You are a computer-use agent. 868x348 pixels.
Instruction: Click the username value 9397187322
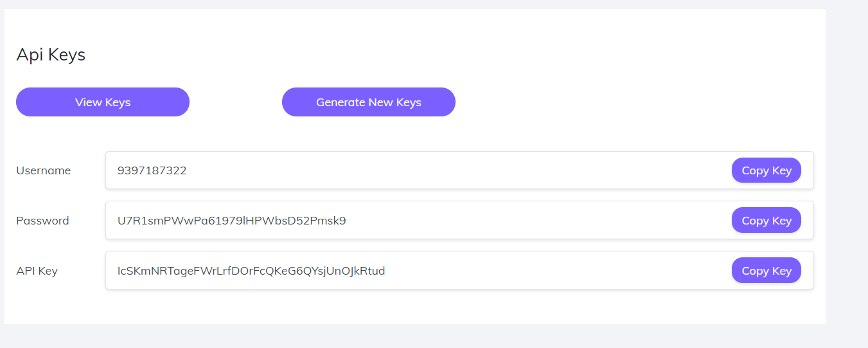point(152,170)
